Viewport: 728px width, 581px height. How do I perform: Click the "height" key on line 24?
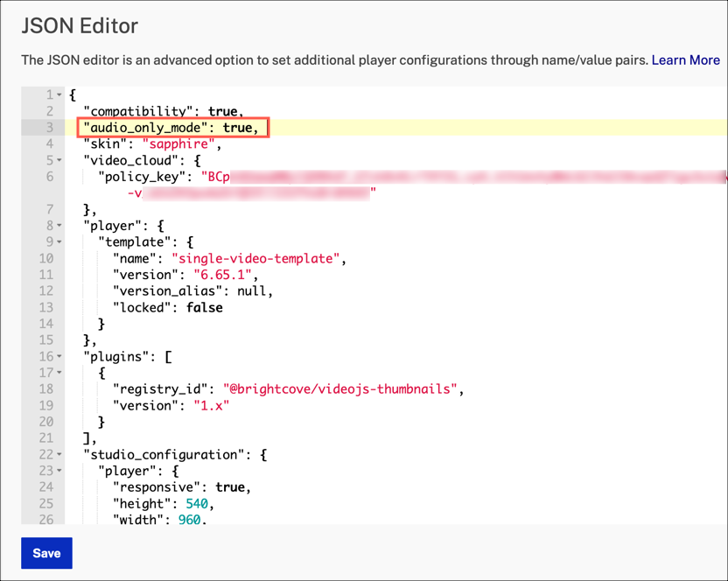tap(142, 503)
